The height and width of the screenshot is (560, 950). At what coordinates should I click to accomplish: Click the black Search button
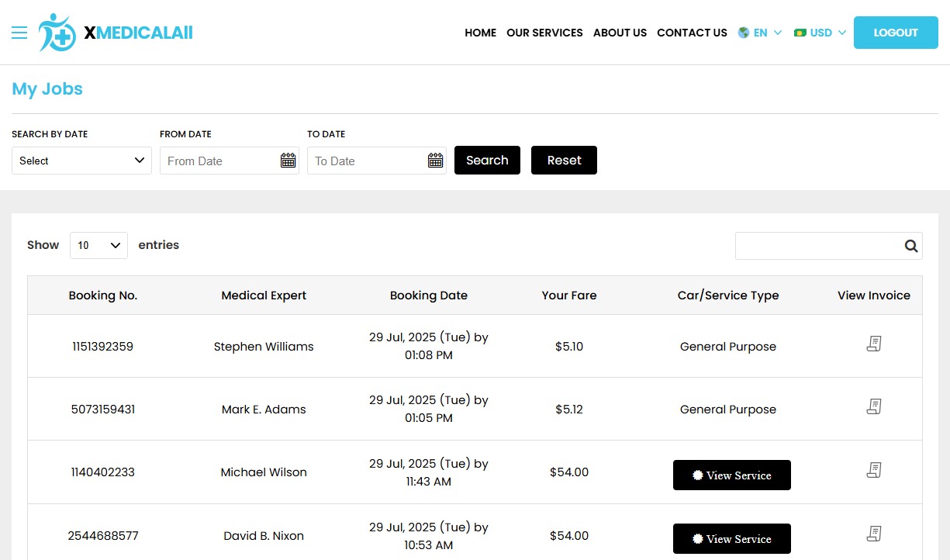click(487, 161)
